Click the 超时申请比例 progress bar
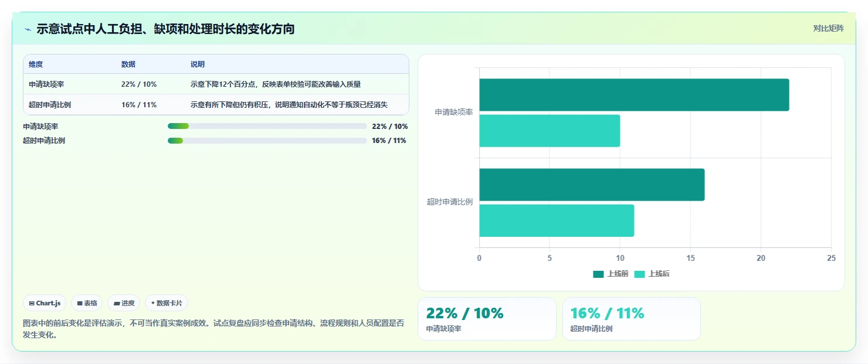Screen dimensions: 868x364 pyautogui.click(x=267, y=141)
